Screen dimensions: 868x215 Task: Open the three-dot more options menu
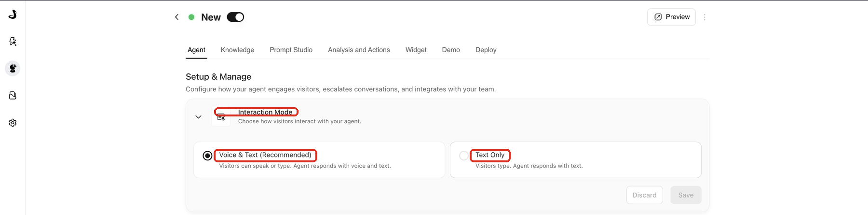[705, 17]
